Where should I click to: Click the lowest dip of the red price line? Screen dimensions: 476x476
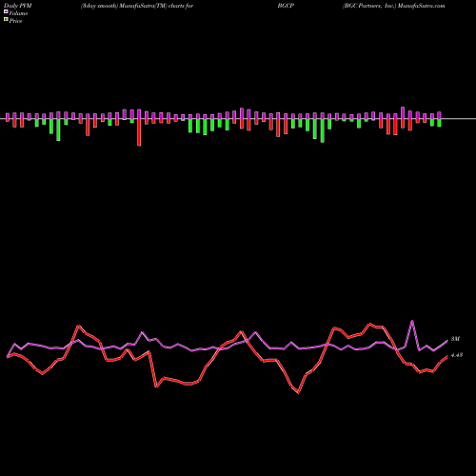pyautogui.click(x=298, y=392)
